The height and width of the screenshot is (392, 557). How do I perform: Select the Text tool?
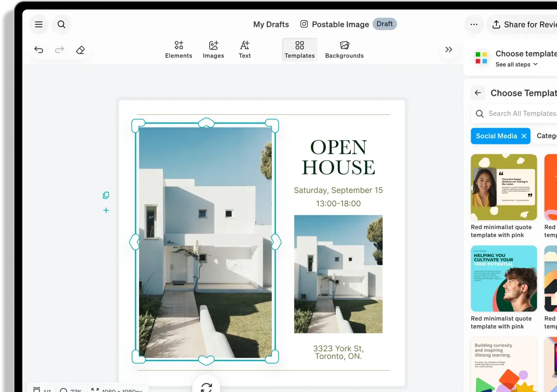click(245, 50)
